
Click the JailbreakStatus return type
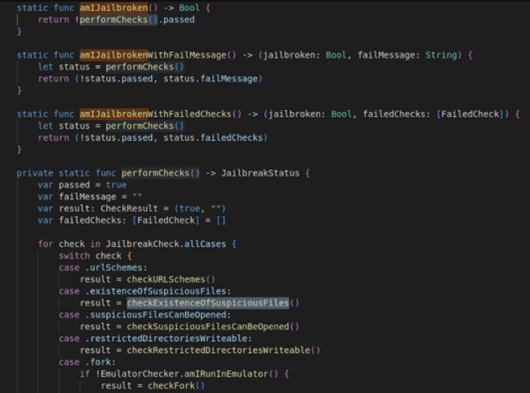click(260, 173)
